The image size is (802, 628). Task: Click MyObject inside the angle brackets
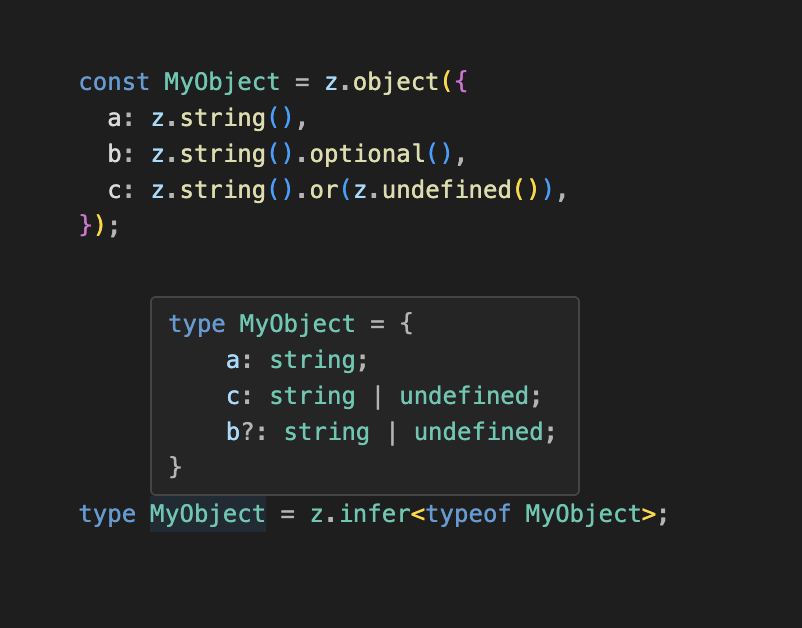click(583, 514)
